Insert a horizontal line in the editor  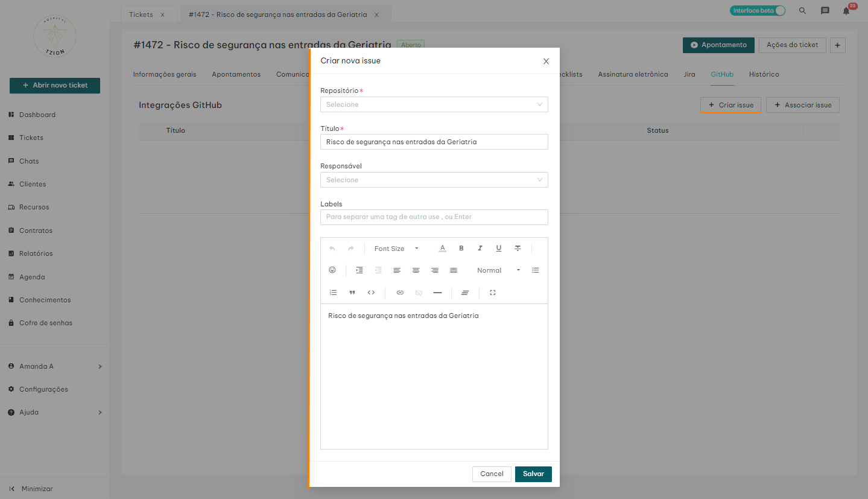(x=437, y=293)
